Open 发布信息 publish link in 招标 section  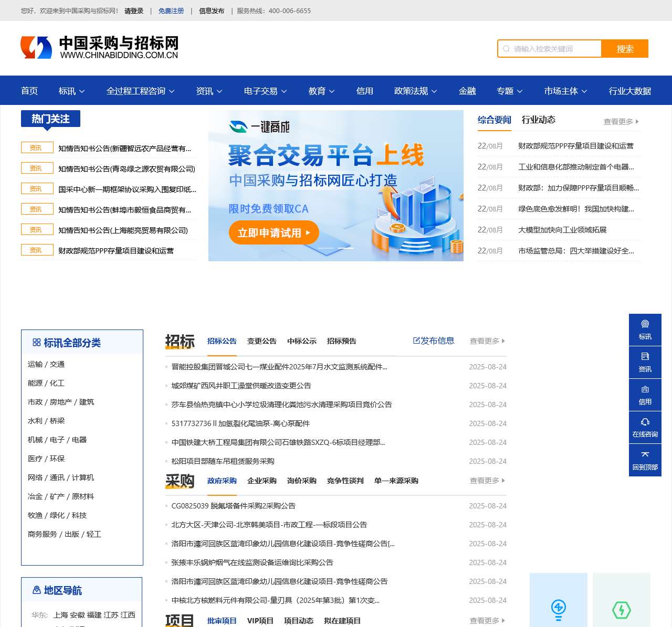[434, 341]
